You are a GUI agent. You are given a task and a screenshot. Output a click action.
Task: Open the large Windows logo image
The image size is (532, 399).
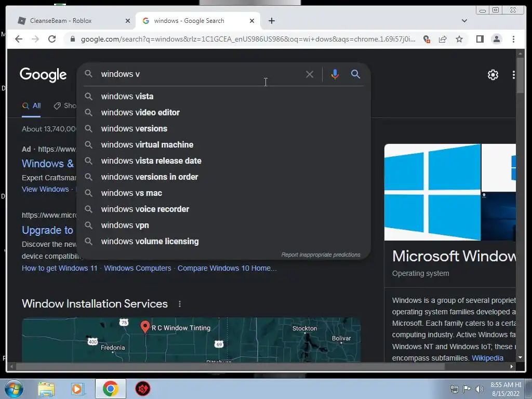point(432,192)
